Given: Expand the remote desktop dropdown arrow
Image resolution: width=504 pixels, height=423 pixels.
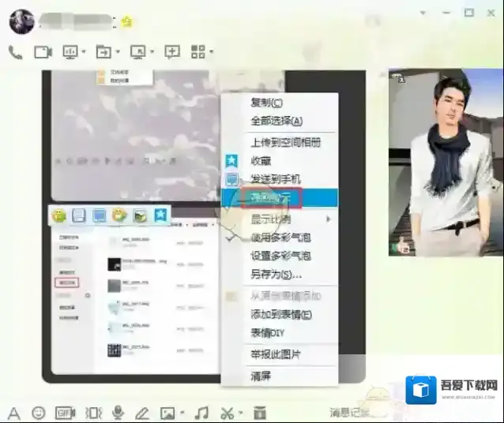Looking at the screenshot, I should tap(152, 51).
